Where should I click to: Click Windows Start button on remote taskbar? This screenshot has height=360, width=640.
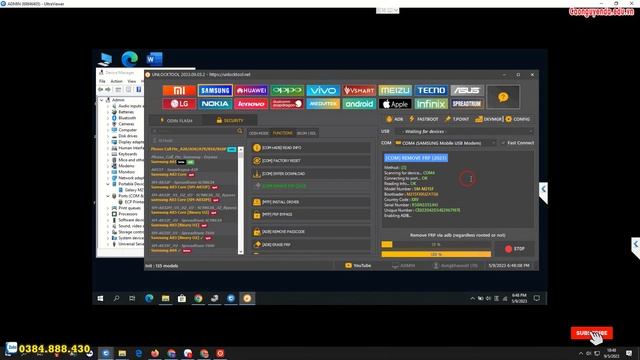100,299
